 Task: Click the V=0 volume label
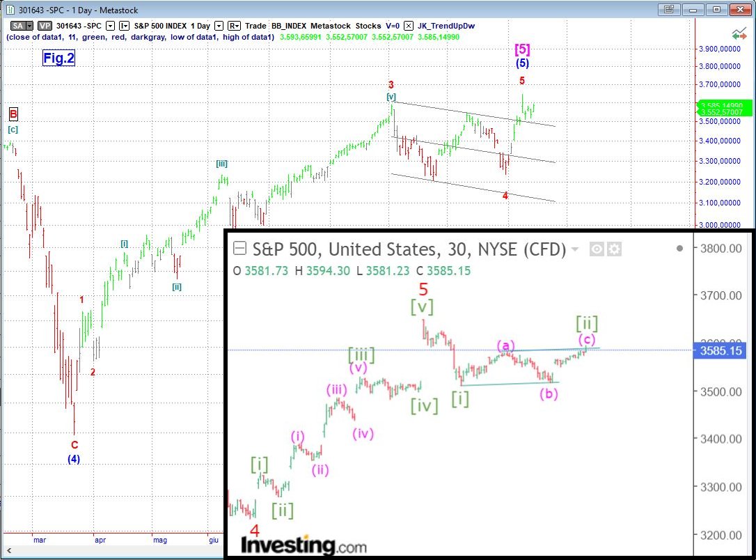[x=393, y=26]
